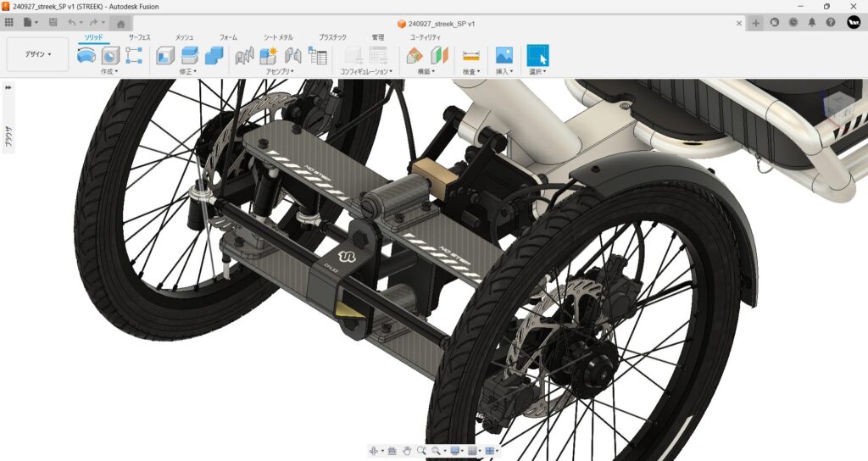Select the Fit zoom magnifier tool
868x461 pixels.
[438, 451]
